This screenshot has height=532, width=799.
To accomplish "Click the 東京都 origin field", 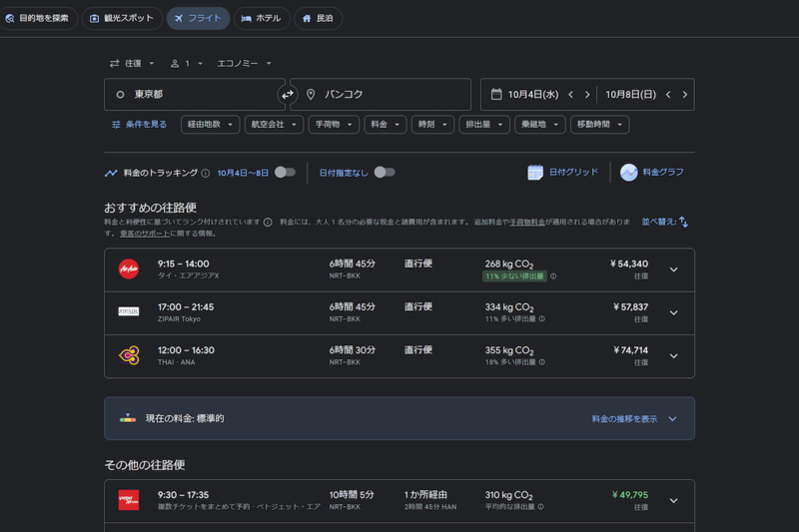I will point(195,94).
